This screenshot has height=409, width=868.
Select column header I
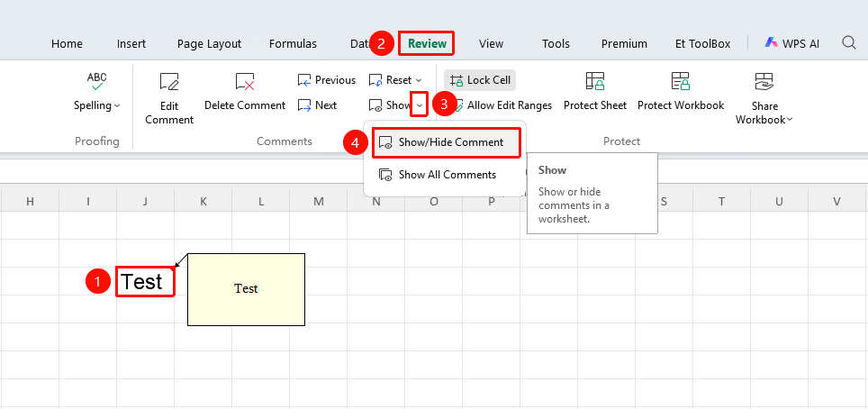click(x=87, y=201)
